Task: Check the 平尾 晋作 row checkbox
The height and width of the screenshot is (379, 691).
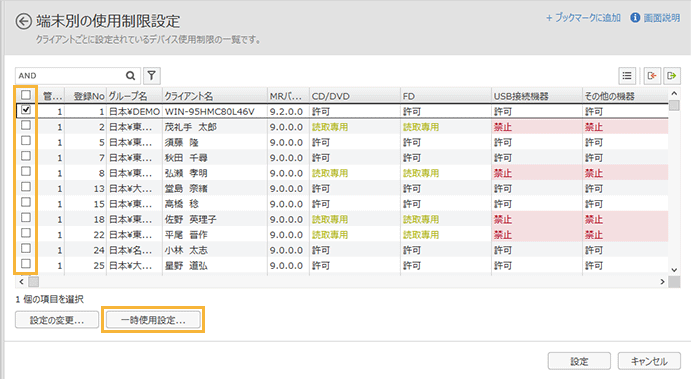Action: point(26,233)
